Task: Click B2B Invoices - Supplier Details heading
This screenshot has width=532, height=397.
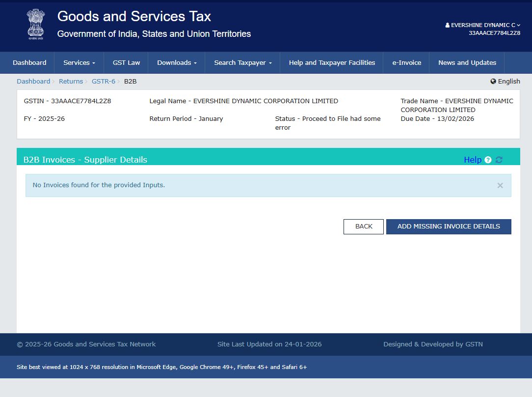Action: click(x=85, y=160)
